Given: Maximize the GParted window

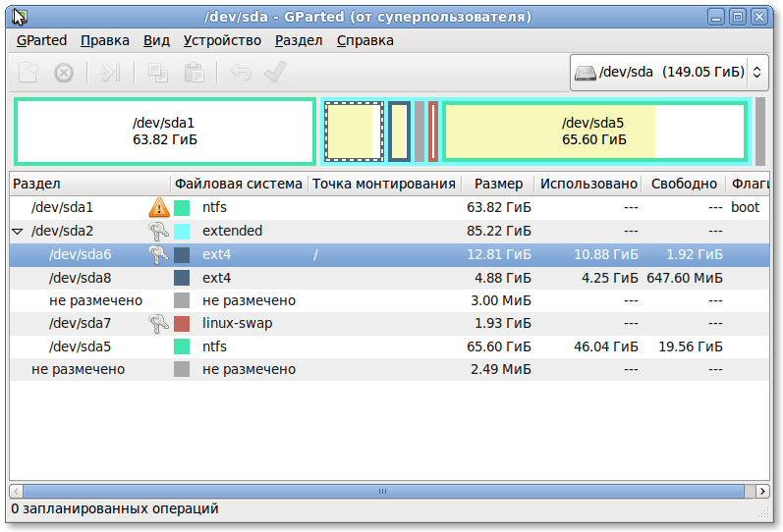Looking at the screenshot, I should (738, 18).
